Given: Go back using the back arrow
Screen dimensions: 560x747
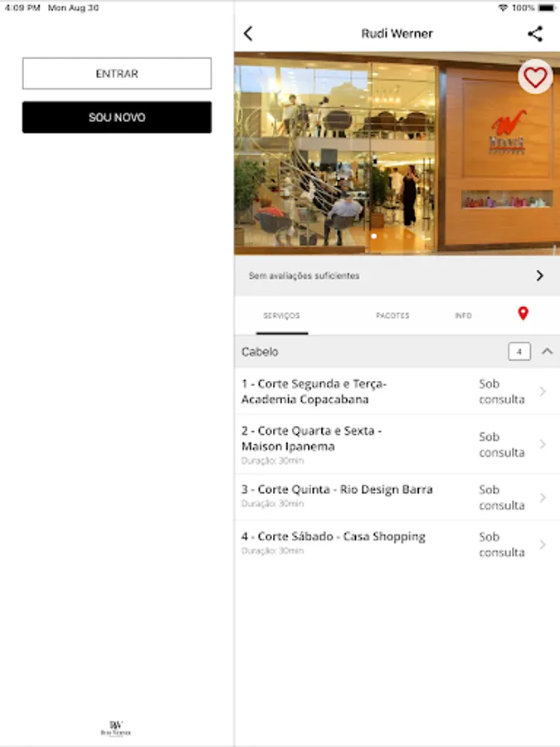Looking at the screenshot, I should click(x=248, y=33).
